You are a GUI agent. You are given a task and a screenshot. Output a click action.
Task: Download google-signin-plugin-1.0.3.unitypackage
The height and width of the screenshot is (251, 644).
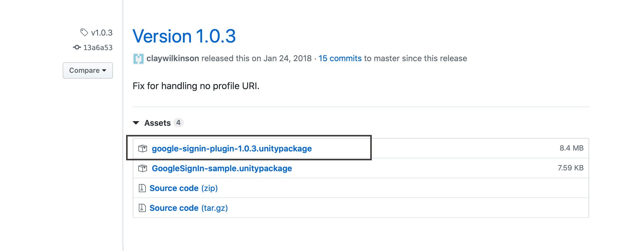[x=232, y=149]
